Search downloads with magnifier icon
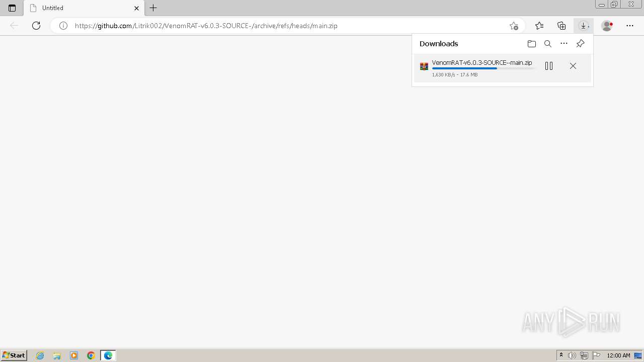This screenshot has height=362, width=644. pos(548,44)
